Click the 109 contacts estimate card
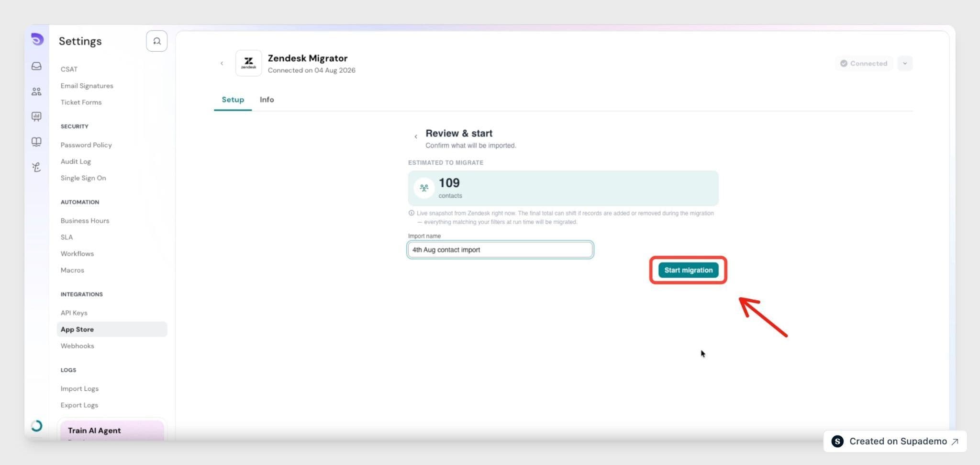 (x=563, y=188)
